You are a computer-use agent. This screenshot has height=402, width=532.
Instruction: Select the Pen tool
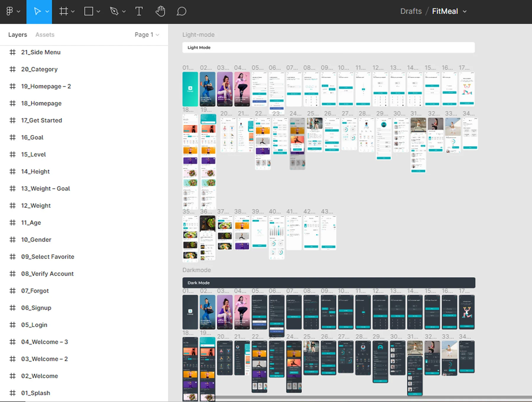[x=114, y=12]
